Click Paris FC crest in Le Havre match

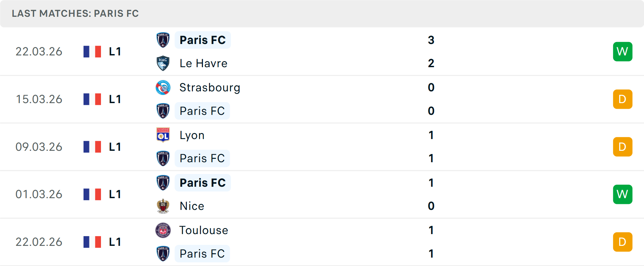[163, 40]
